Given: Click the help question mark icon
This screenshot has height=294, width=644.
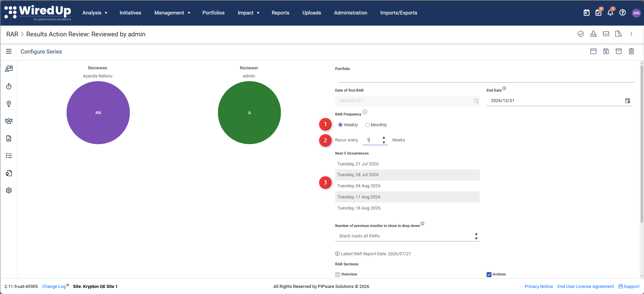Looking at the screenshot, I should click(623, 13).
